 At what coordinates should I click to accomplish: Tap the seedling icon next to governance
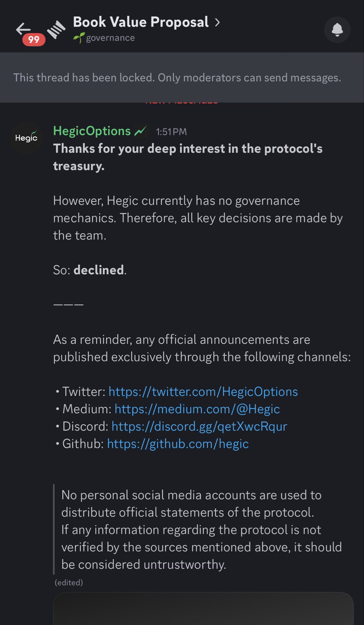click(x=78, y=38)
